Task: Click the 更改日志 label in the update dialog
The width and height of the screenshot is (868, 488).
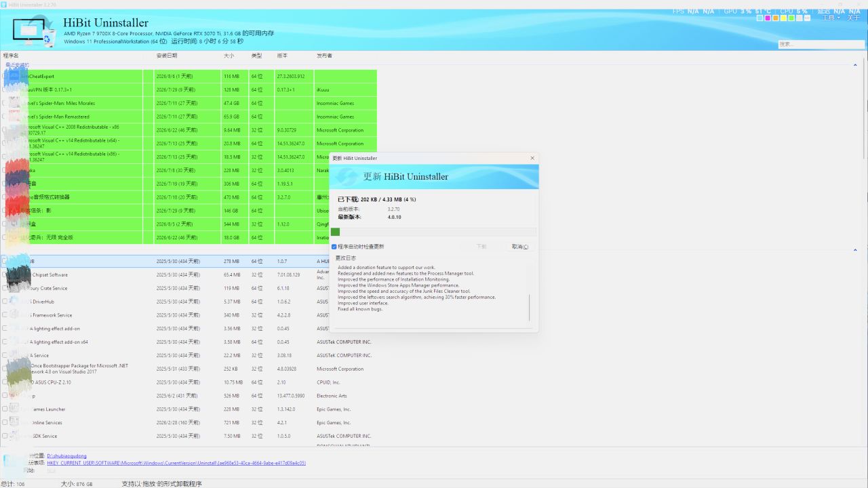Action: pyautogui.click(x=345, y=258)
